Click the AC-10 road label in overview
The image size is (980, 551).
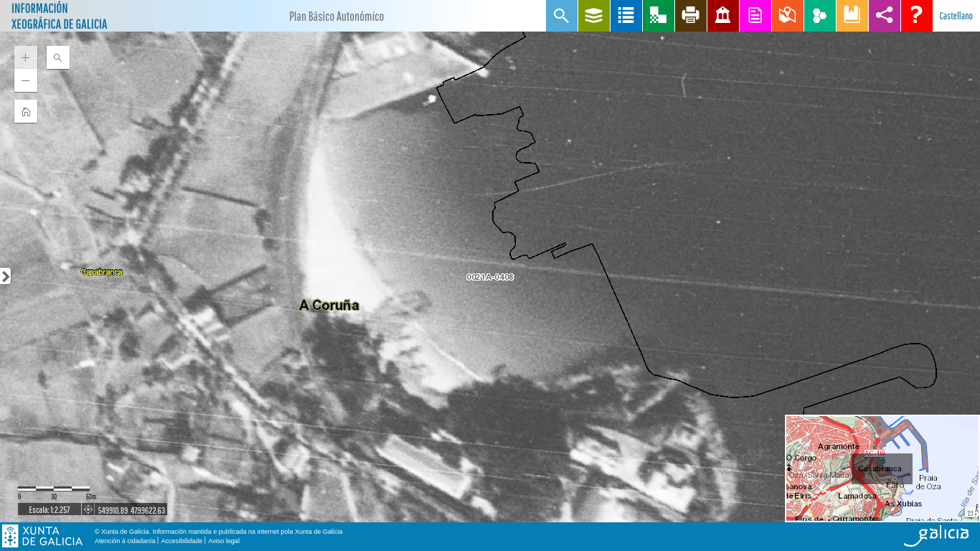coord(874,453)
